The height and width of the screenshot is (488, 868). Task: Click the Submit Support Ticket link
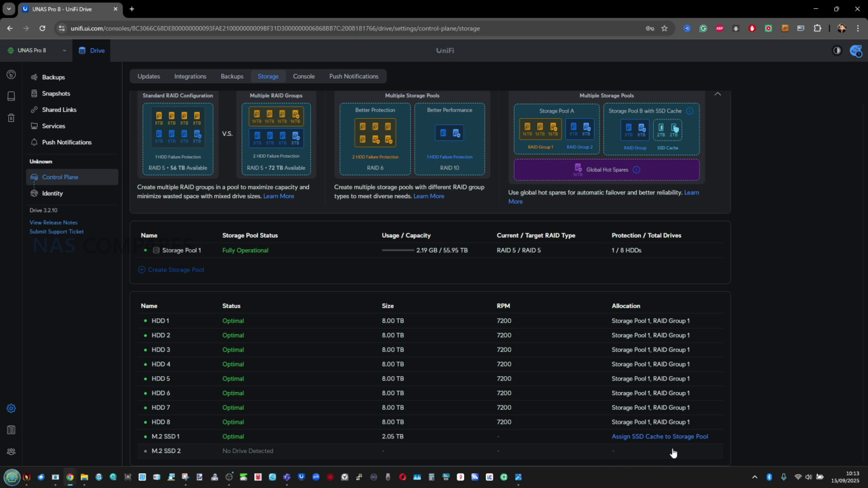coord(57,231)
